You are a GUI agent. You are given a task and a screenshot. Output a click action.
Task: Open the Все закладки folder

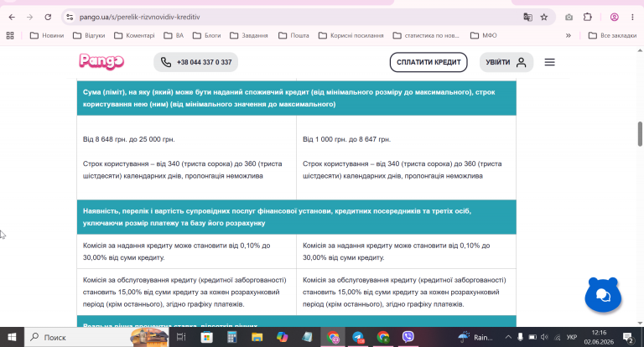click(612, 36)
